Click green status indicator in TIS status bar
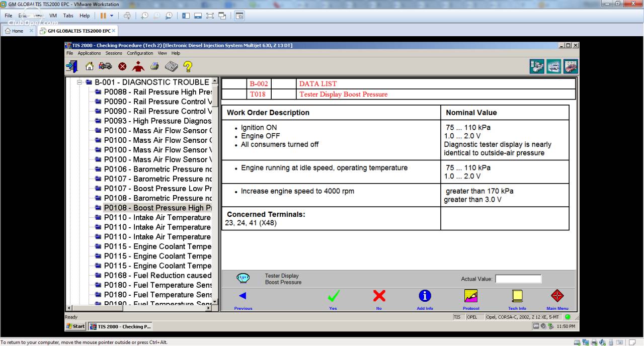644x346 pixels. (568, 317)
